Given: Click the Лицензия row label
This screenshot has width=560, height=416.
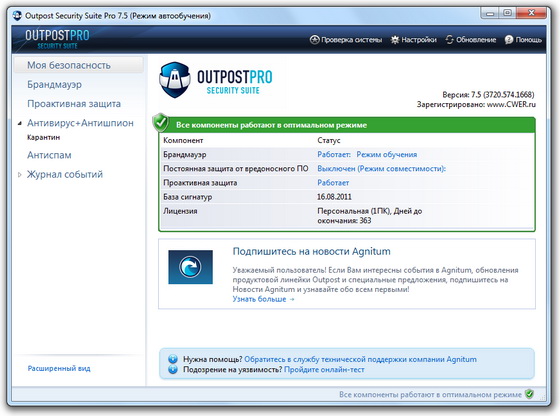Looking at the screenshot, I should (180, 211).
